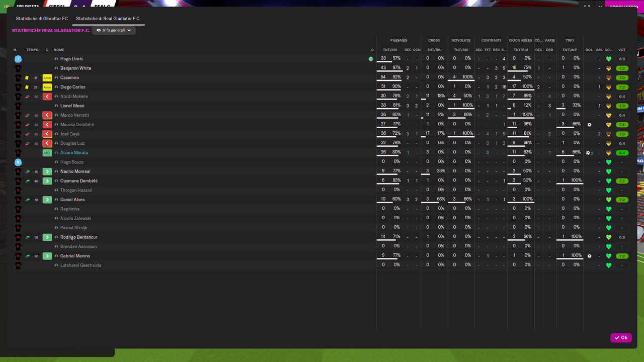Click the goal ball icon in Moussa Dembélé's row
This screenshot has width=644, height=362.
click(589, 125)
